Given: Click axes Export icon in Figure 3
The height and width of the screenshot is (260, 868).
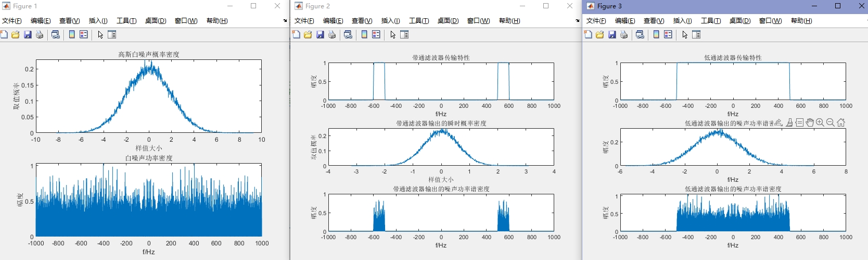Looking at the screenshot, I should 778,123.
